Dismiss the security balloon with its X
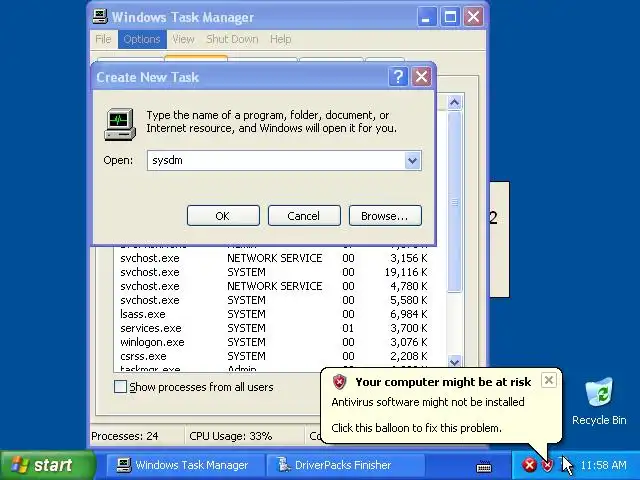This screenshot has width=640, height=480. (x=549, y=380)
